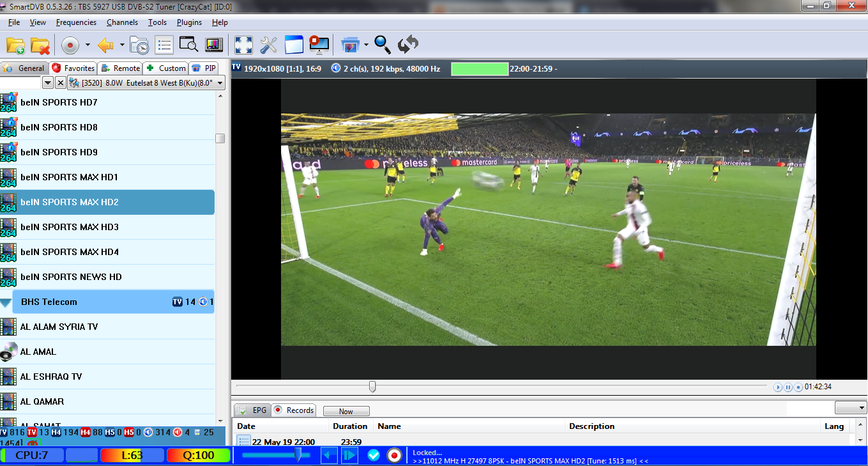Click the playback position slider thumb
The height and width of the screenshot is (466, 868).
[372, 387]
